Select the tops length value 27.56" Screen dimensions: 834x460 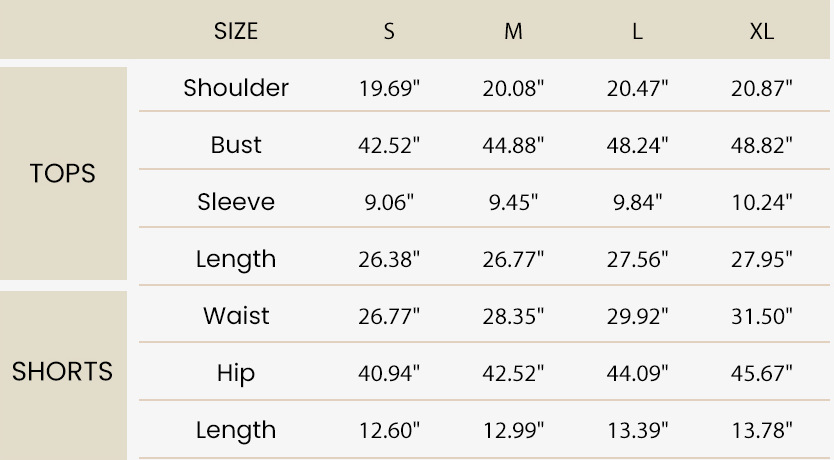coord(637,260)
